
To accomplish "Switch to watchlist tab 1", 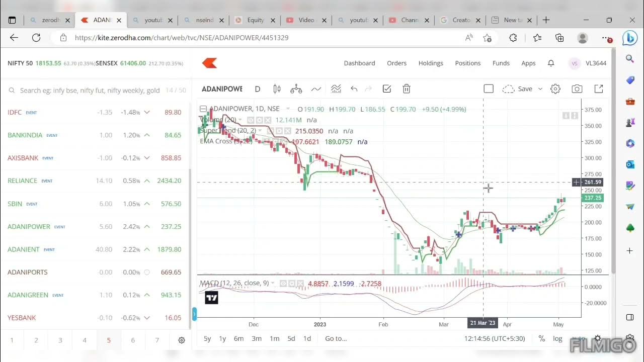I will click(12, 340).
